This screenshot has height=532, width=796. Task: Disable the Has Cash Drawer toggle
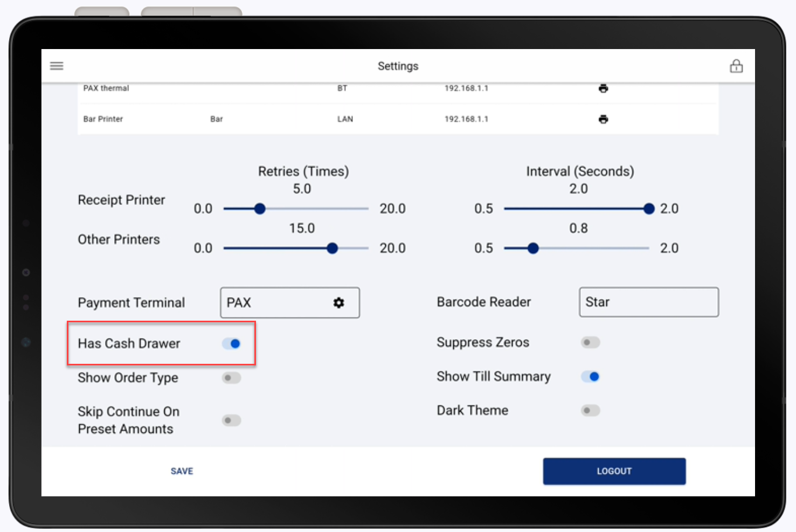point(232,343)
